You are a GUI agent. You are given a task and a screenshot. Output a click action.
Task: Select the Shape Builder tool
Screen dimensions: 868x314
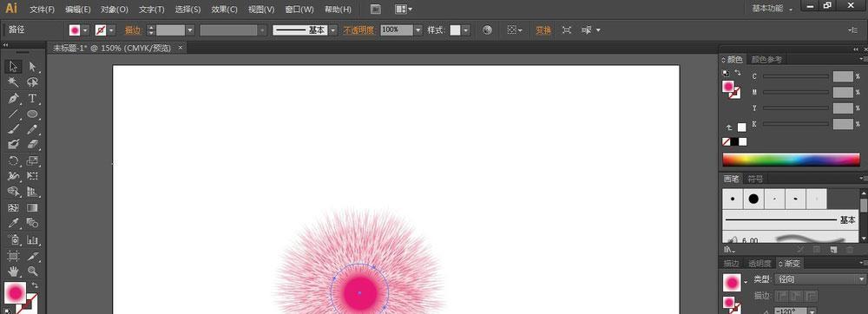coord(14,192)
